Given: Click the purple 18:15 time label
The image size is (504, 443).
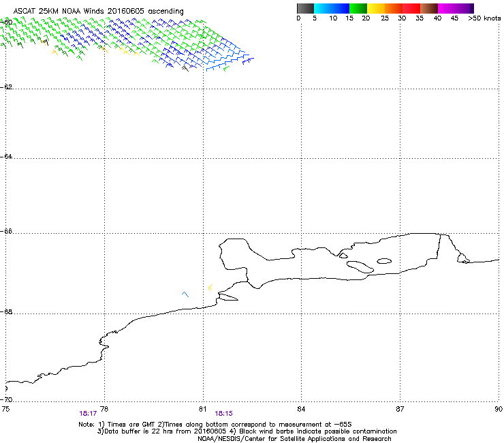Looking at the screenshot, I should point(223,414).
